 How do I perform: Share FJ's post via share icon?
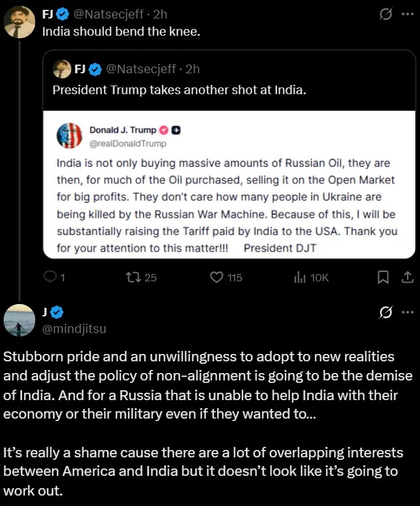pos(408,277)
